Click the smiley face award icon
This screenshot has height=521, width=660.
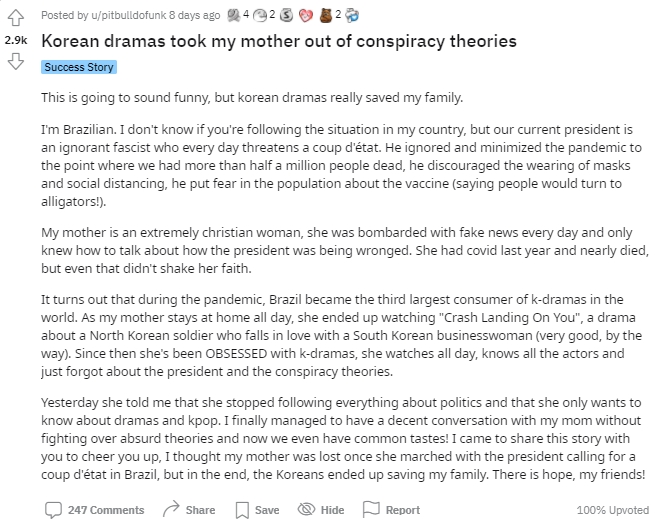click(x=260, y=16)
